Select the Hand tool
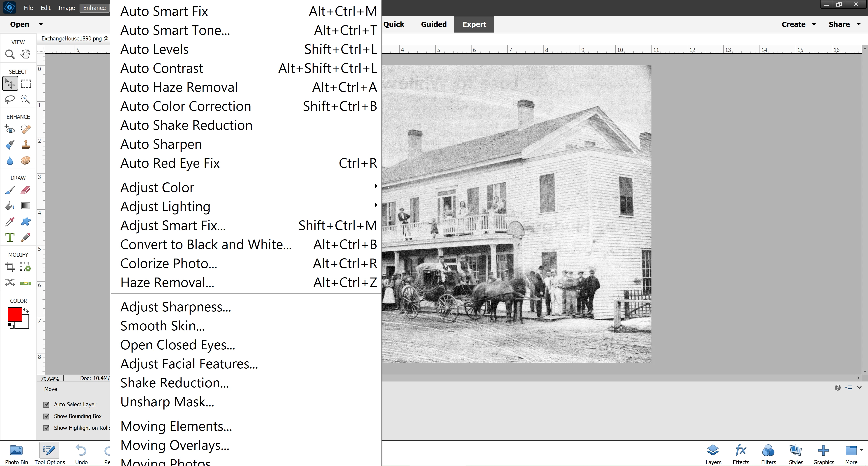Image resolution: width=868 pixels, height=466 pixels. click(x=25, y=54)
